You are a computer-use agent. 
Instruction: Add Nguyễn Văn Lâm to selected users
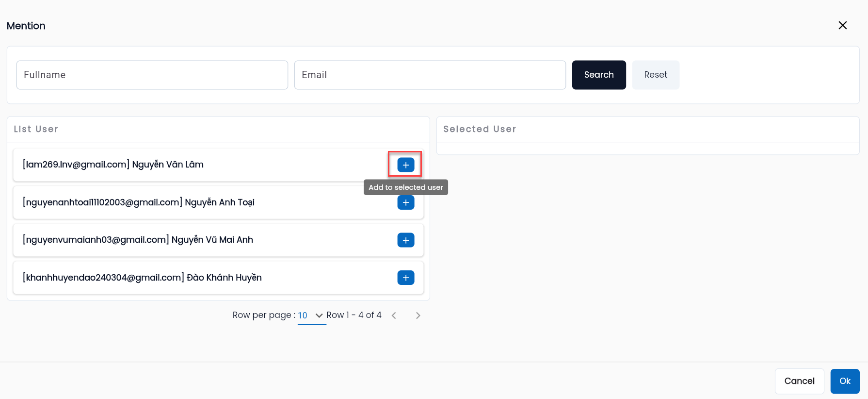[406, 165]
